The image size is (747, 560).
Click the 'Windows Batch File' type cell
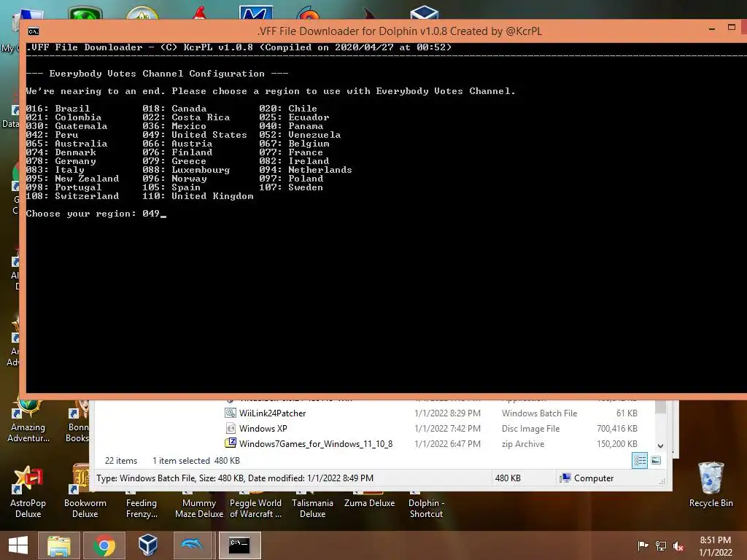(539, 413)
